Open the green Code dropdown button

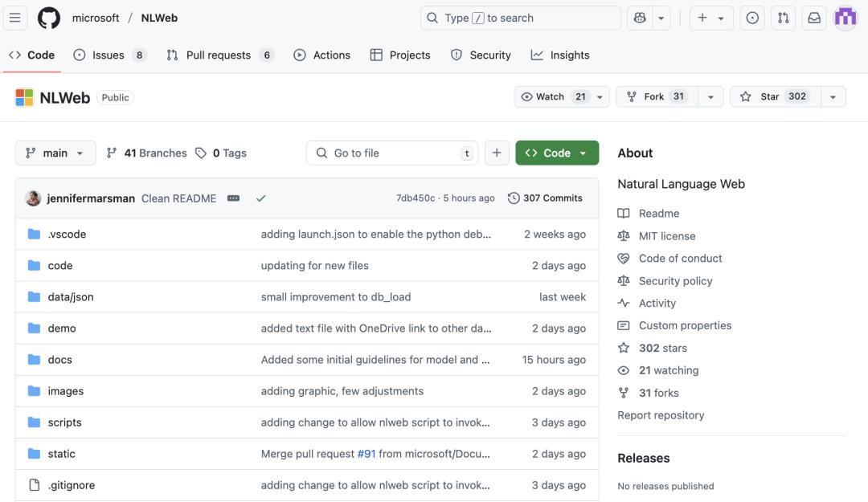pos(557,153)
